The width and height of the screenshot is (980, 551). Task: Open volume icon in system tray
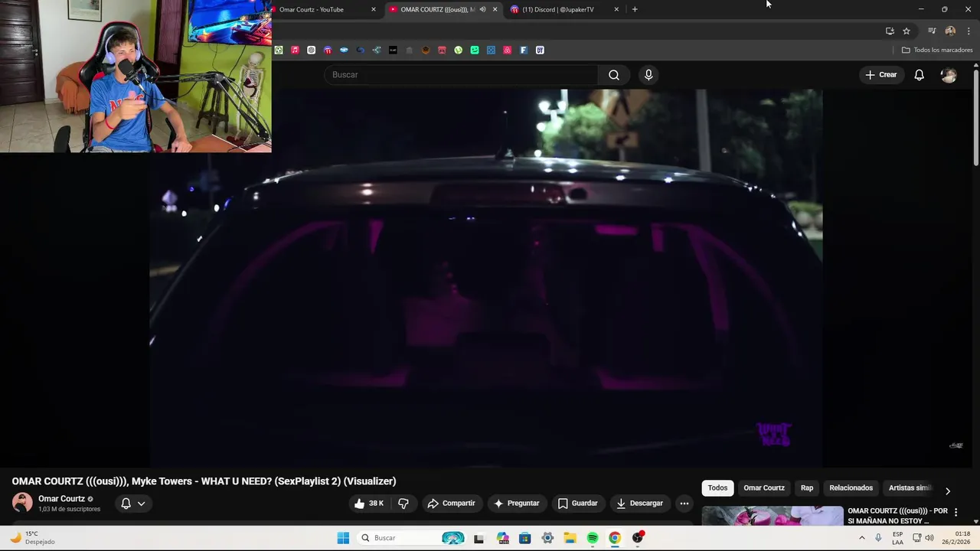pos(929,538)
